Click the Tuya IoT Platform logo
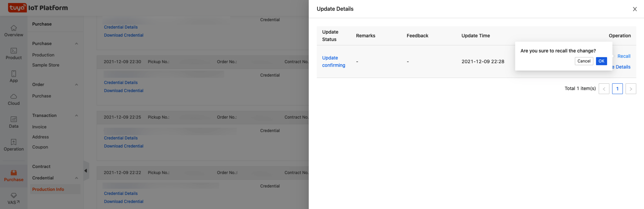Screen dimensions: 644x209 pos(37,8)
